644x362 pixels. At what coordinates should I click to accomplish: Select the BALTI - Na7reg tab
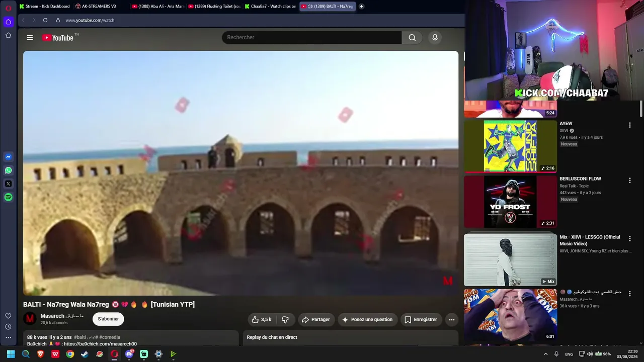pyautogui.click(x=328, y=7)
